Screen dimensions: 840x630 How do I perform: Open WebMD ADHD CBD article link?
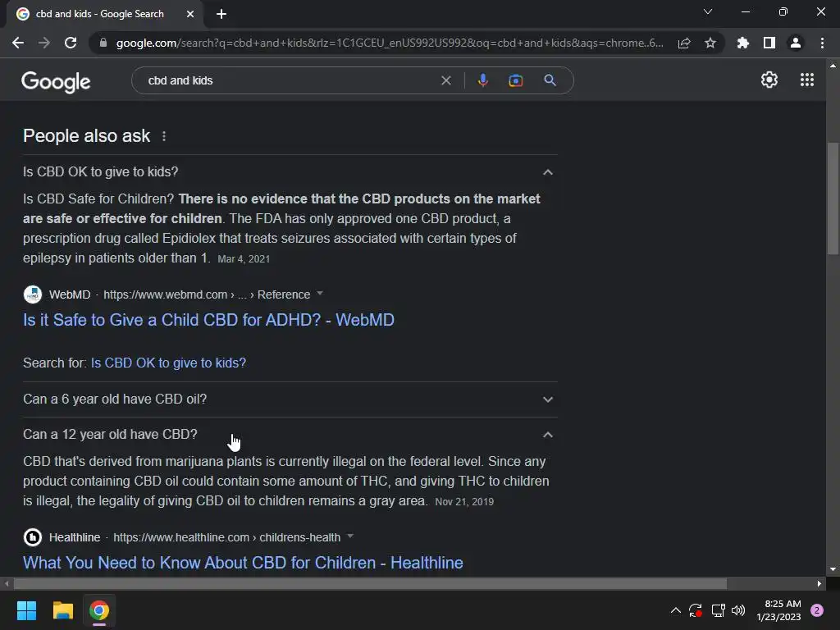[208, 320]
